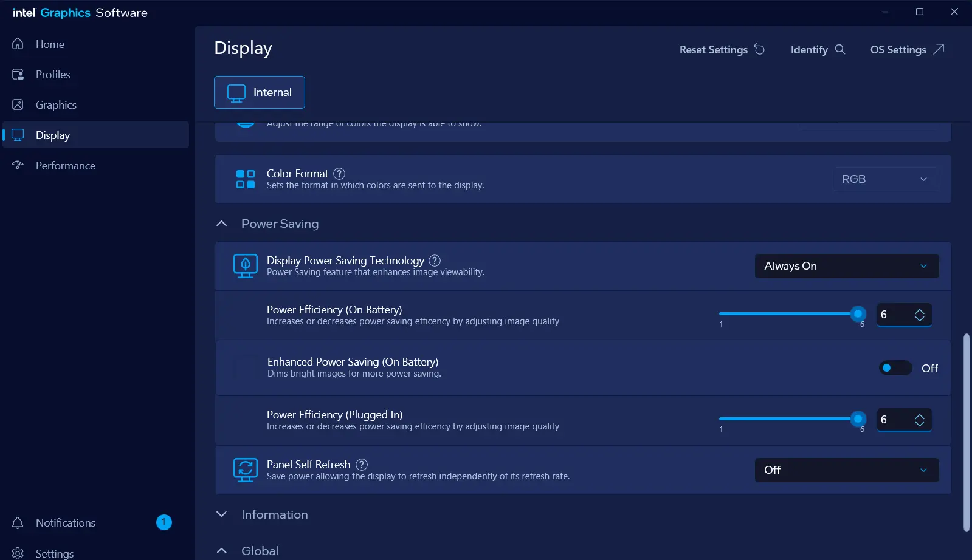Click the Enhanced Power Saving Off label
Screen dimensions: 972x560
(929, 368)
